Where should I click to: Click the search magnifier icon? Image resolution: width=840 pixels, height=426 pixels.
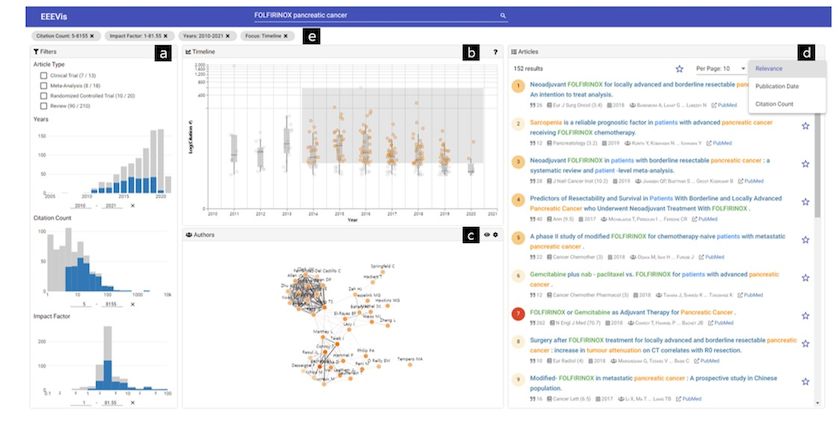tap(503, 16)
